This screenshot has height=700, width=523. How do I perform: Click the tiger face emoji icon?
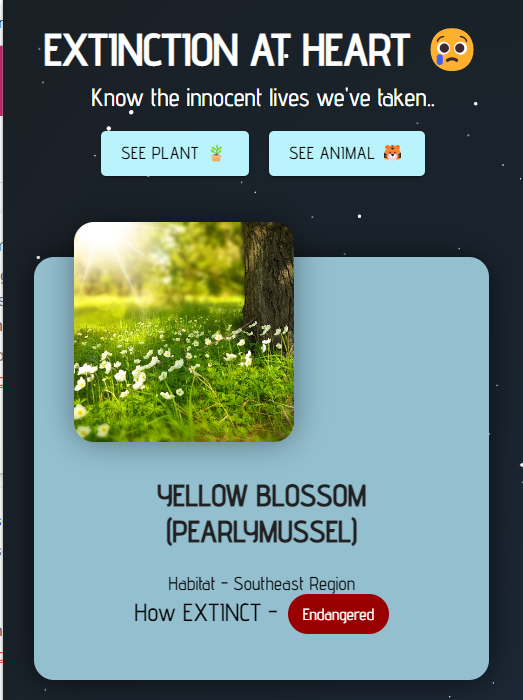click(392, 153)
